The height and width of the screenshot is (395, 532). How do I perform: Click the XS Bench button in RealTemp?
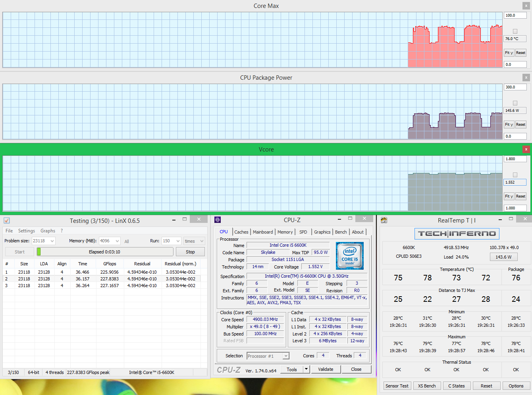427,386
